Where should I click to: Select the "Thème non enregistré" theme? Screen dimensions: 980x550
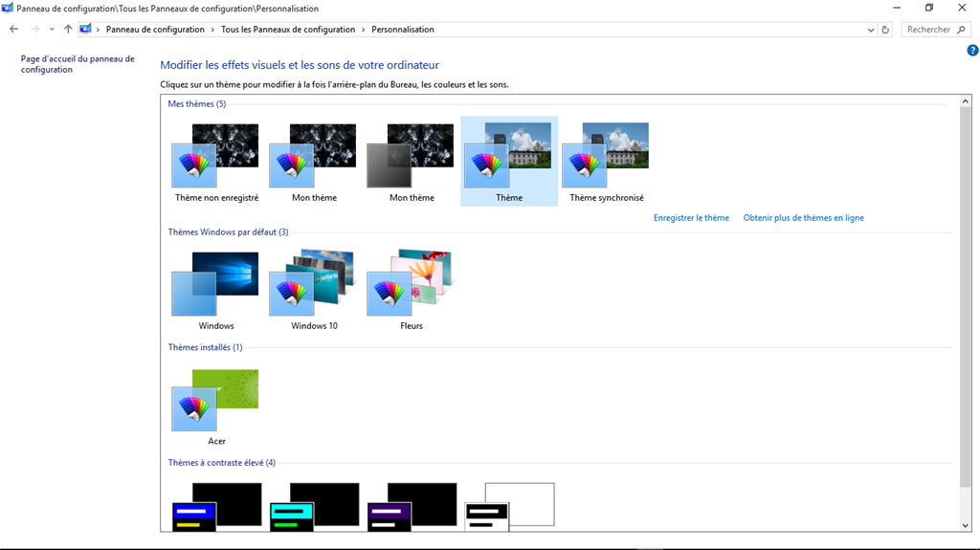click(216, 163)
